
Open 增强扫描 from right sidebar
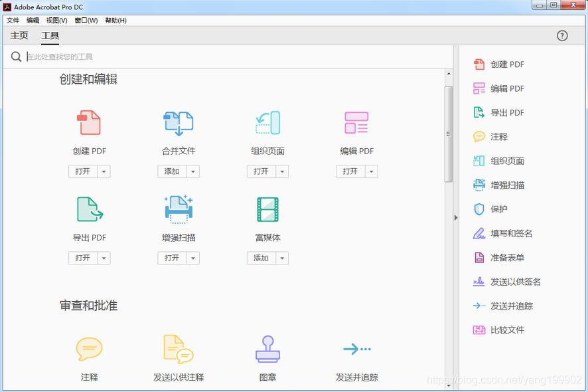[x=499, y=185]
